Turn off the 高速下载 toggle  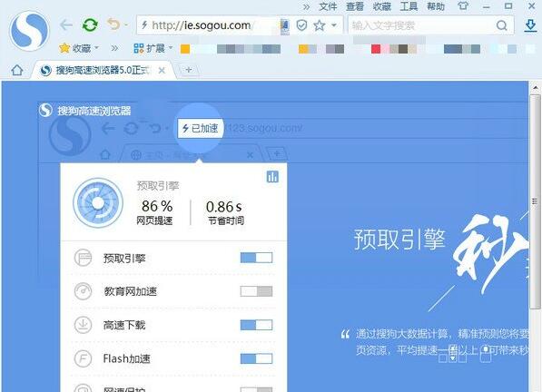256,325
